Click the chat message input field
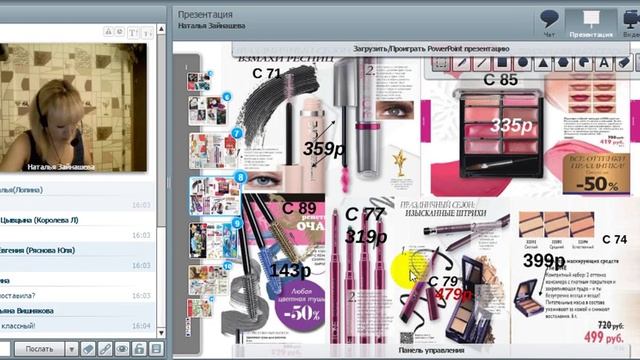Image resolution: width=640 pixels, height=360 pixels. tap(5, 349)
